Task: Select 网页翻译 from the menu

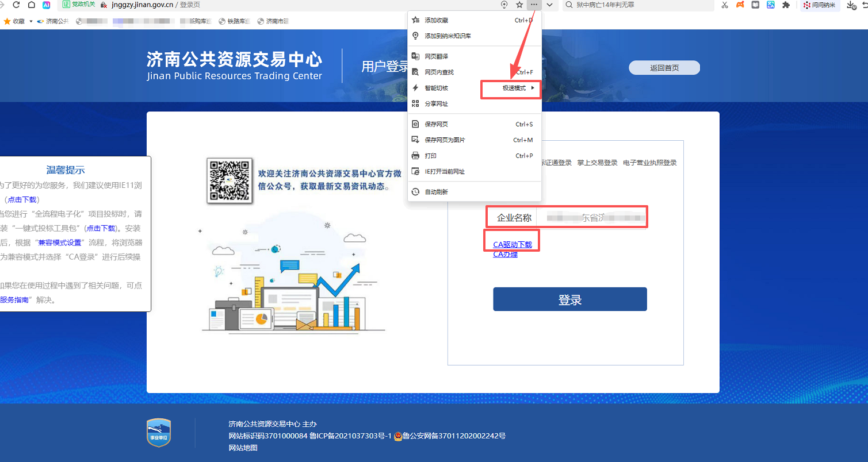Action: pos(436,56)
